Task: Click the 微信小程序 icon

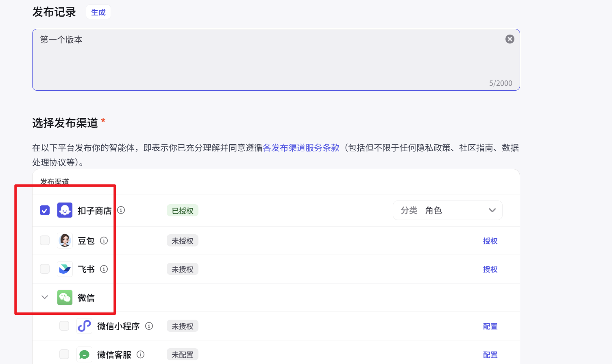Action: click(84, 326)
